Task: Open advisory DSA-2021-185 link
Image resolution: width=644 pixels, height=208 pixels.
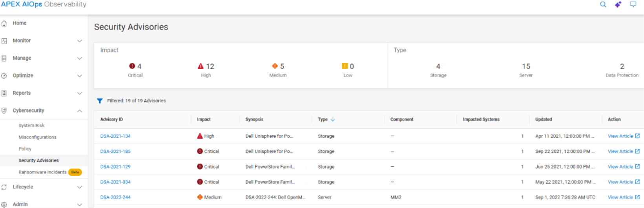Action: coord(115,151)
